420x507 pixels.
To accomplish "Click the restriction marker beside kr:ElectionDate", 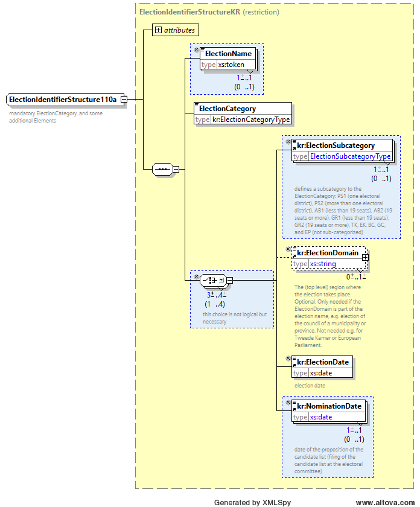I will (288, 359).
